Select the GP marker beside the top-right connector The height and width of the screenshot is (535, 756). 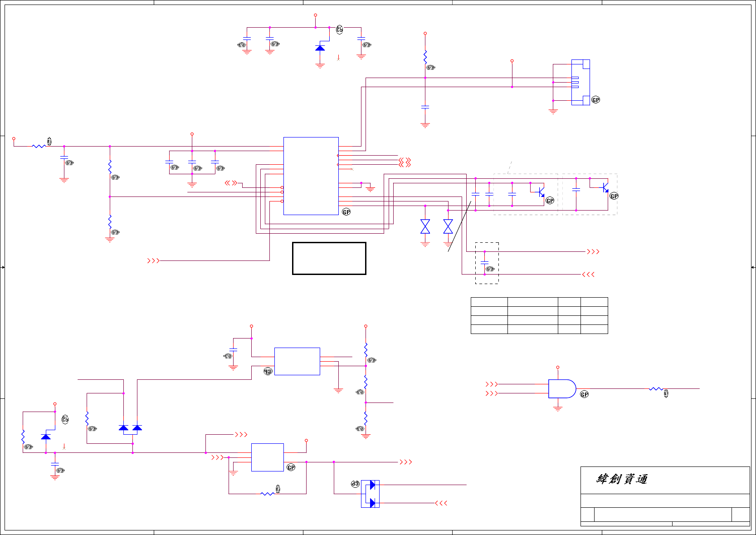(x=596, y=100)
